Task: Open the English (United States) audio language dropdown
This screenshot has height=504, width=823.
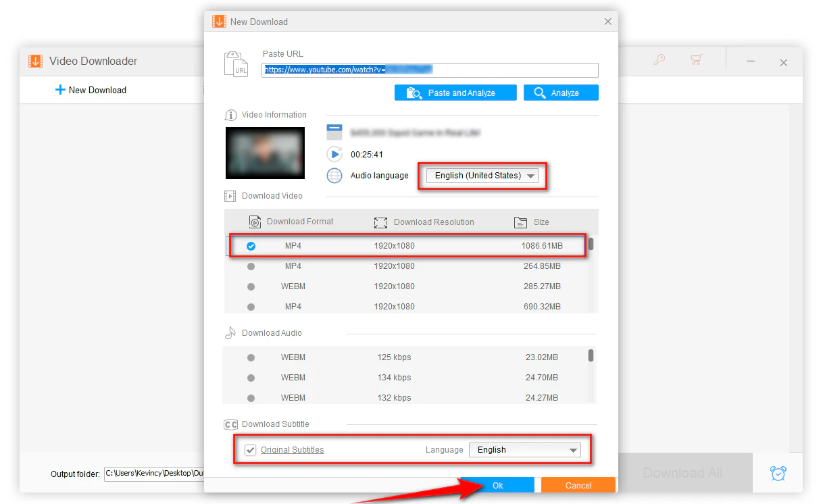Action: click(482, 175)
